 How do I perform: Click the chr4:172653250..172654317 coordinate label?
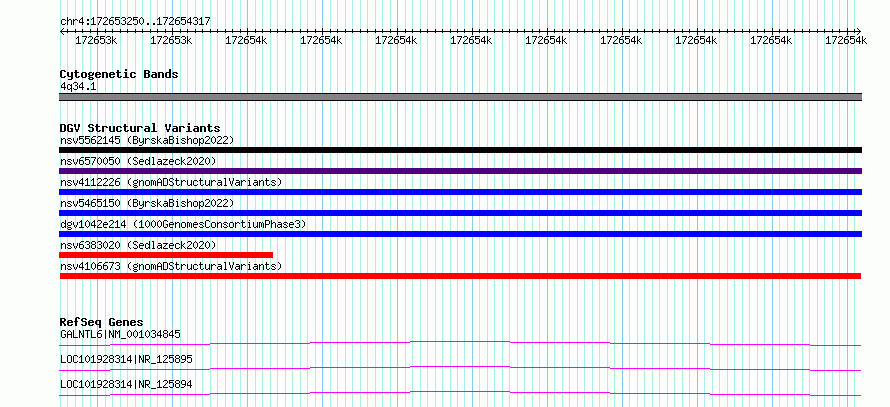(x=135, y=21)
